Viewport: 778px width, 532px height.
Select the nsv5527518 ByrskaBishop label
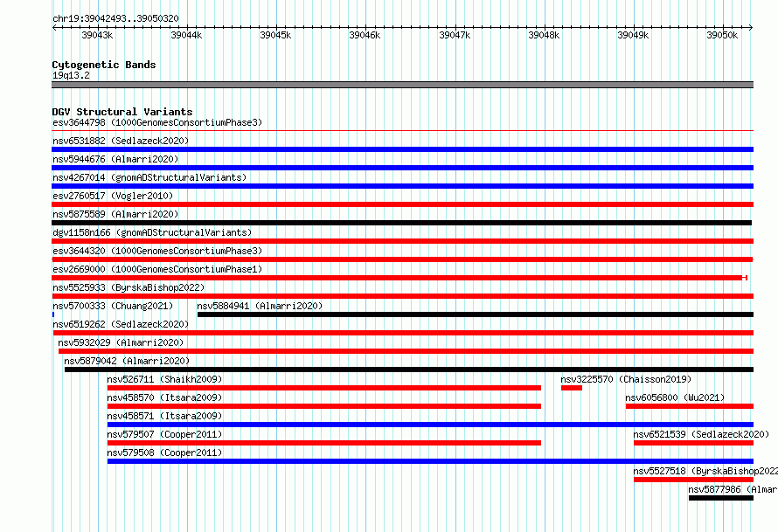coord(705,471)
